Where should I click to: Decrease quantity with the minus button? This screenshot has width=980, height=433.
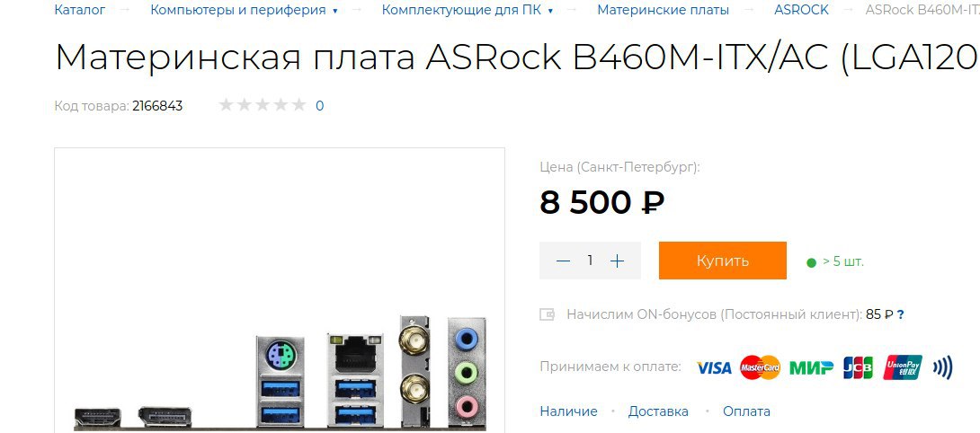pyautogui.click(x=563, y=261)
